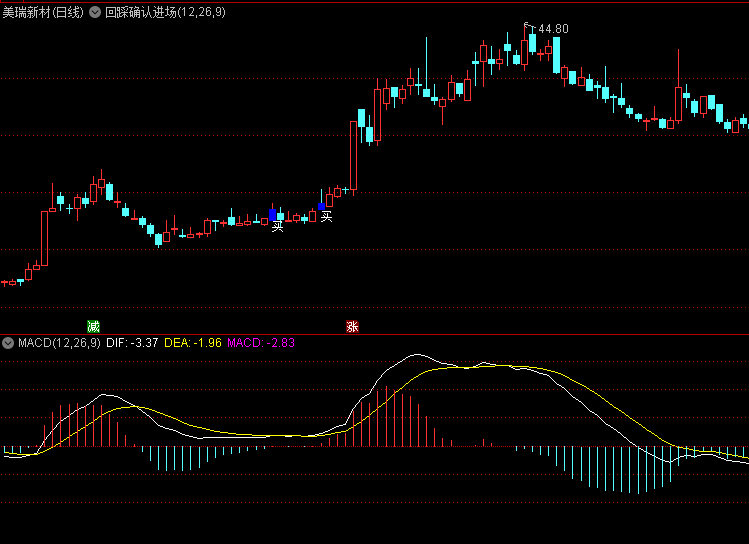Select the second 买 marker near the breakout
The height and width of the screenshot is (544, 749).
click(x=326, y=217)
